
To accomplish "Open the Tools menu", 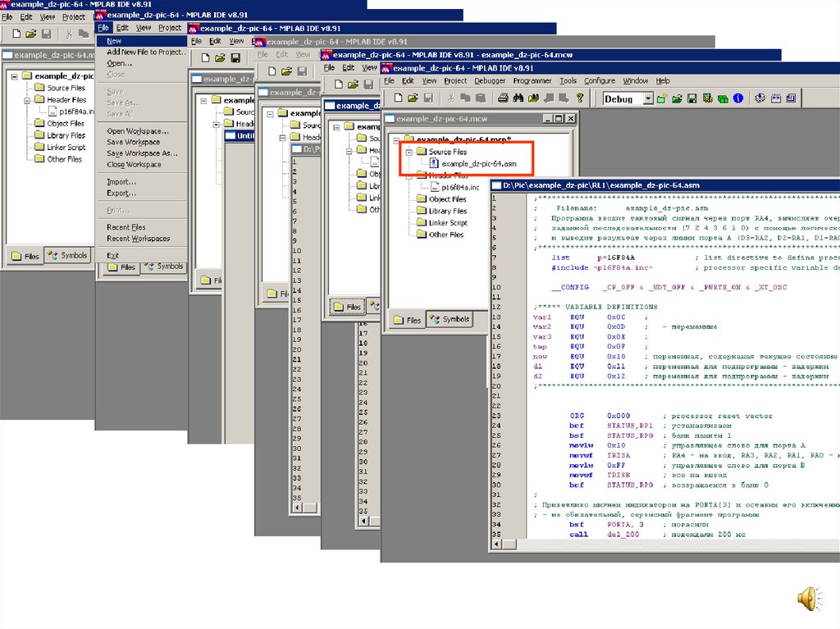I will click(x=568, y=81).
